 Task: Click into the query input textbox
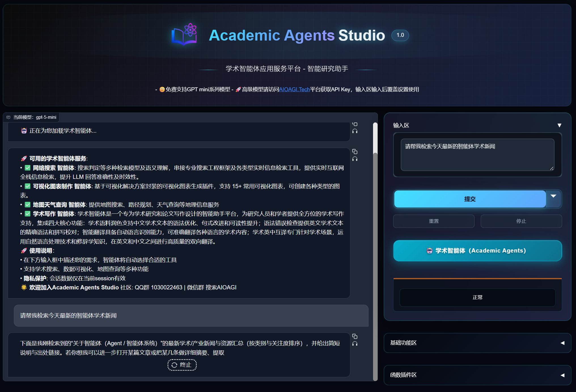click(x=477, y=154)
